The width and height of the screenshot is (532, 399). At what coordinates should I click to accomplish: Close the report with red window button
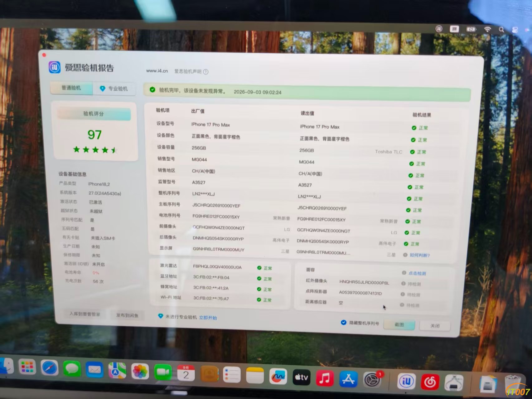pyautogui.click(x=44, y=55)
